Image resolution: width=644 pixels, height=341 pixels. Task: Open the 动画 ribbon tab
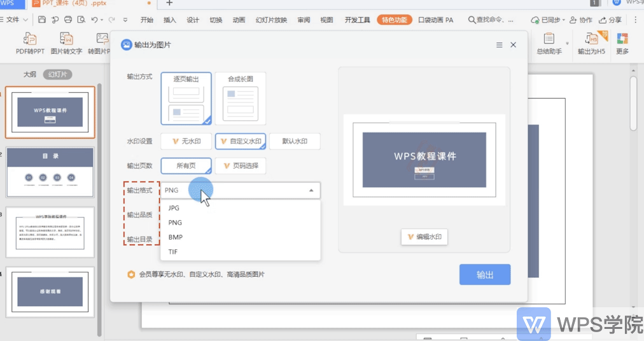tap(239, 20)
